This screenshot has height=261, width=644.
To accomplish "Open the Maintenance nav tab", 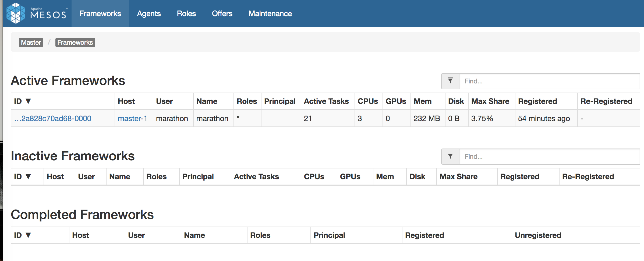I will point(270,13).
